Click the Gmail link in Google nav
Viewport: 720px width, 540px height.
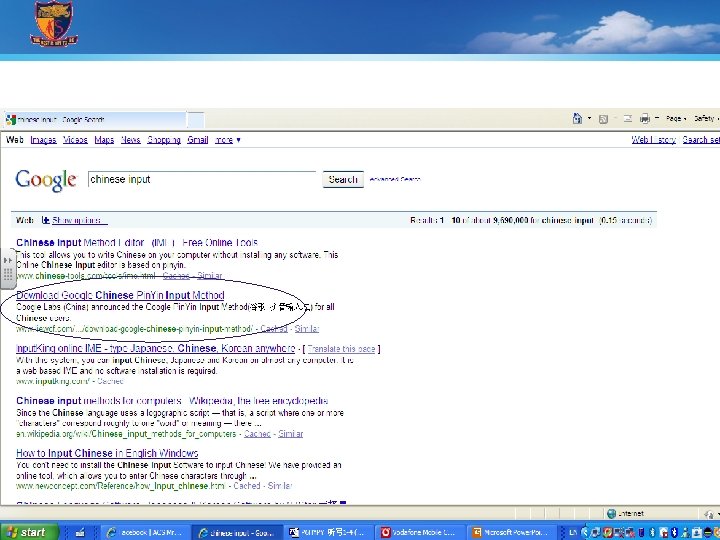tap(197, 140)
